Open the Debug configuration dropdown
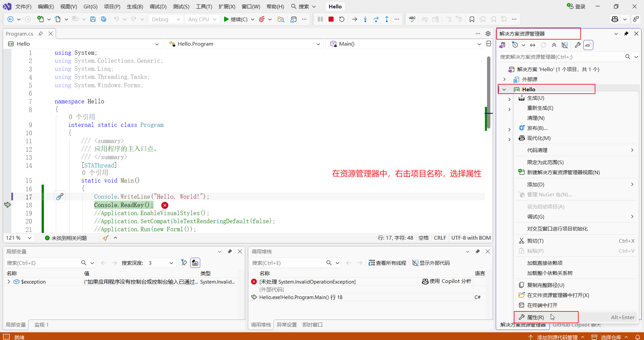Screen dimensions: 644x340 point(166,19)
